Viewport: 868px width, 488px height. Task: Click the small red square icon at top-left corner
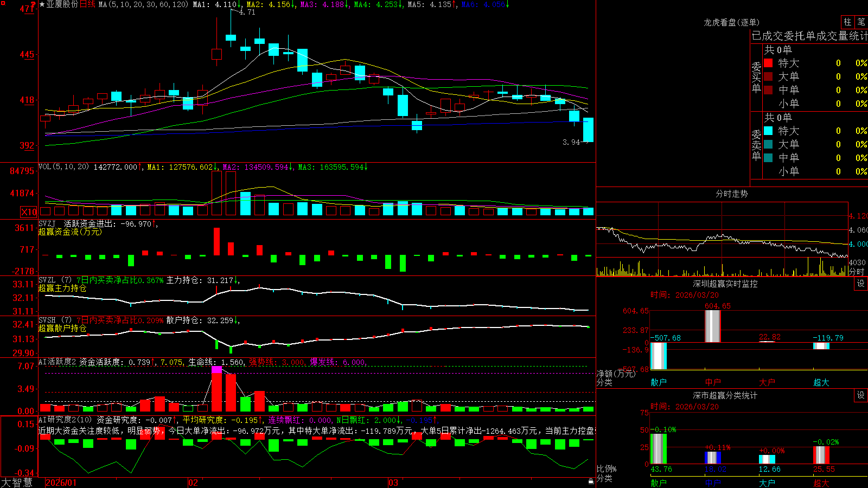click(3, 3)
